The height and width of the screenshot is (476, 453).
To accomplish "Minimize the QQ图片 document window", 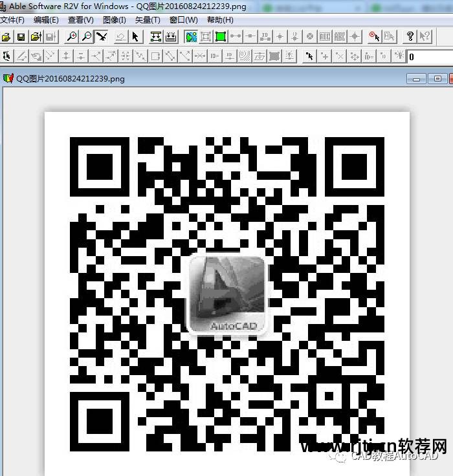I will [416, 80].
